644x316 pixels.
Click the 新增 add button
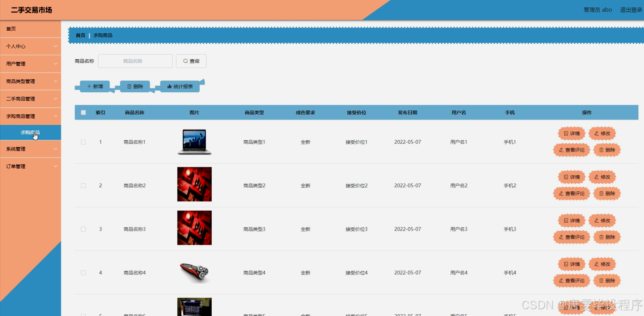95,86
